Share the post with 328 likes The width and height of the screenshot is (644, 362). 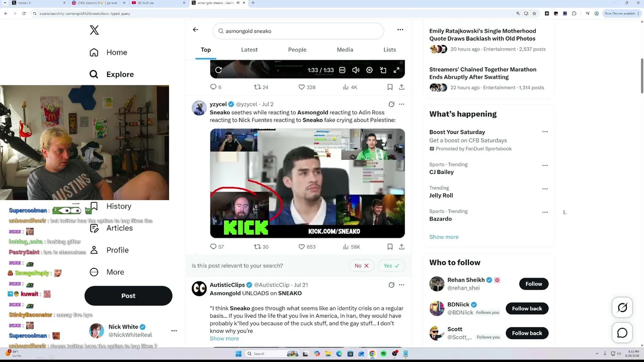coord(401,87)
